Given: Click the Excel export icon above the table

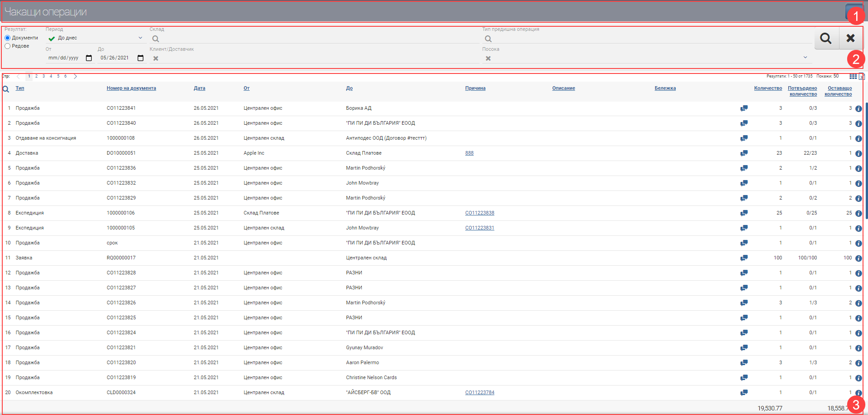Looking at the screenshot, I should tap(862, 77).
